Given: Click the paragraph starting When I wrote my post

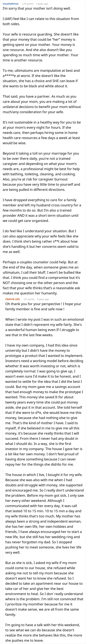Looking at the screenshot, I should click(x=44, y=327).
